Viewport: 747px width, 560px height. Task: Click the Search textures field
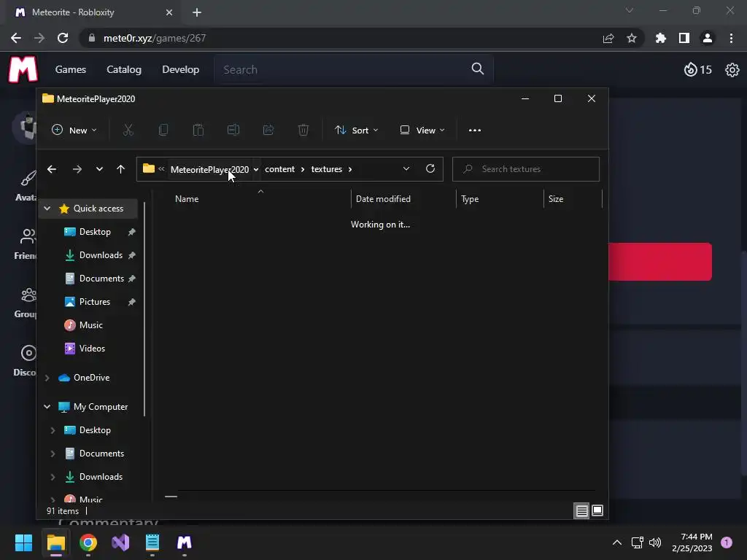(x=525, y=169)
